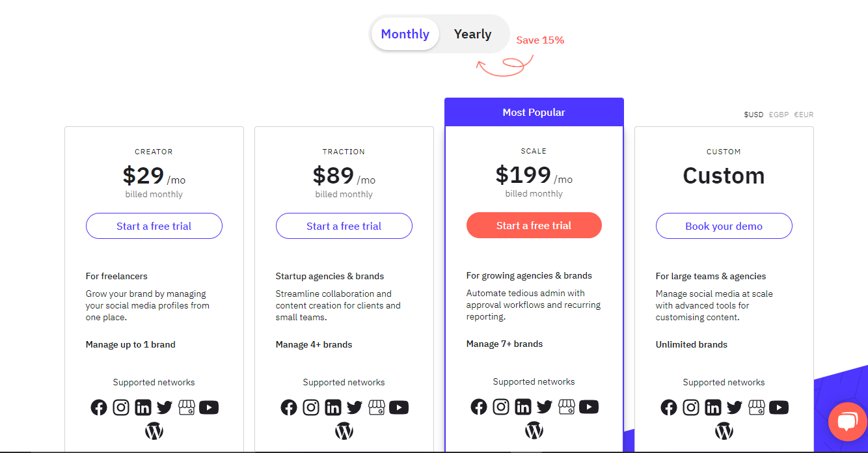Screen dimensions: 868x453
Task: Select USD currency
Action: [753, 115]
